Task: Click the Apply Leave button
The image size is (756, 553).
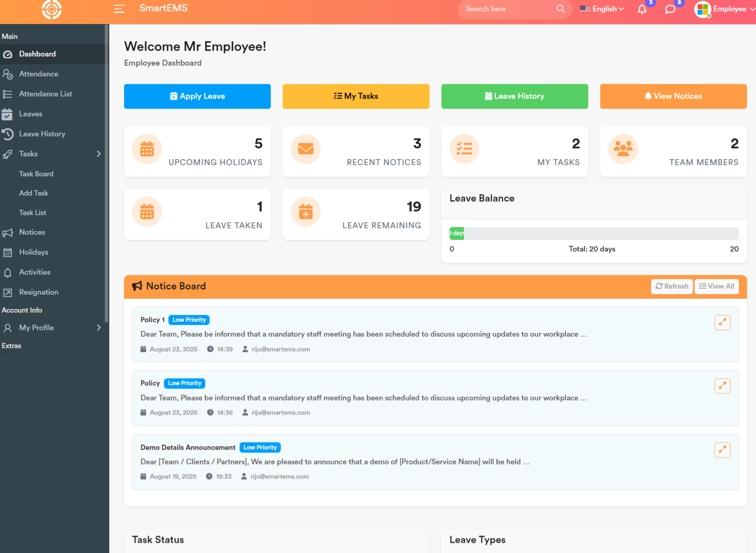Action: [x=197, y=96]
